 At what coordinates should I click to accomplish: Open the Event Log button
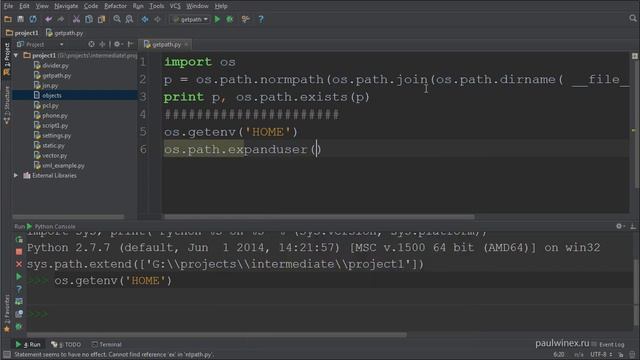[608, 344]
